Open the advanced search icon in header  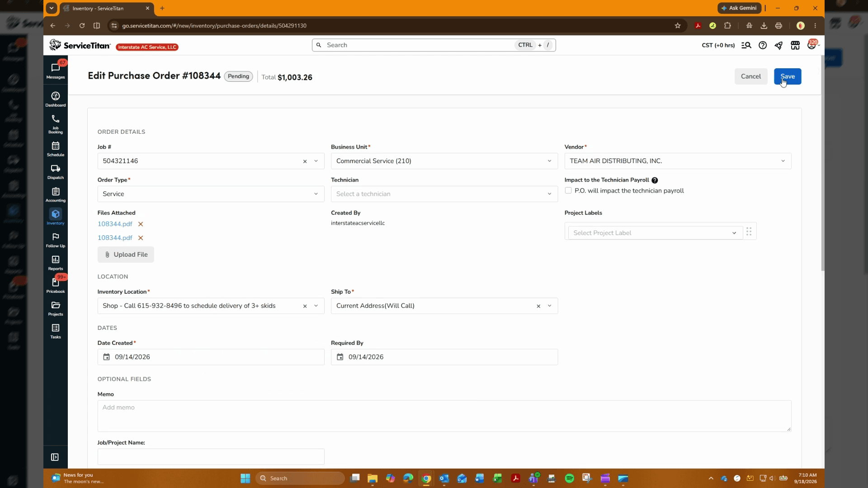click(x=746, y=45)
